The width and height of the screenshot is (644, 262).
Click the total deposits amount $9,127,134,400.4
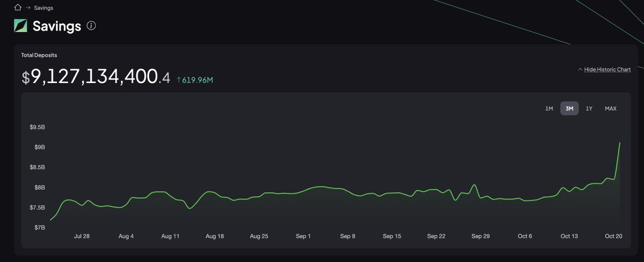pyautogui.click(x=96, y=78)
